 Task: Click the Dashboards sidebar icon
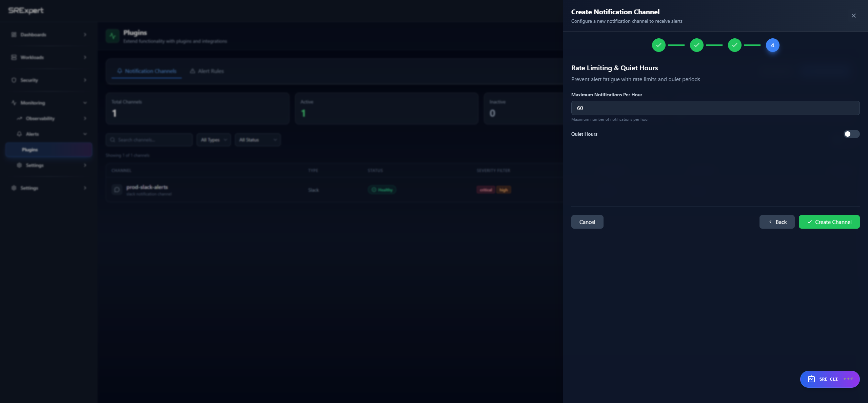pyautogui.click(x=14, y=35)
